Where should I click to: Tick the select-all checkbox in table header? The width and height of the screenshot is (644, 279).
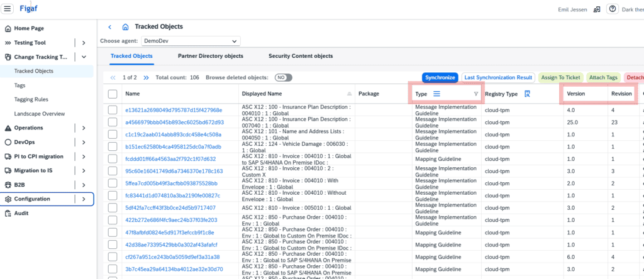tap(113, 94)
